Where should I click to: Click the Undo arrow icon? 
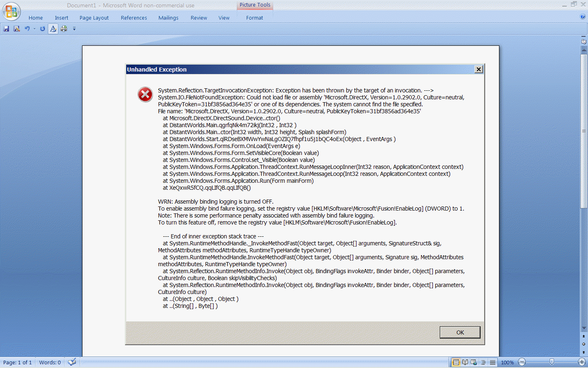click(x=27, y=29)
